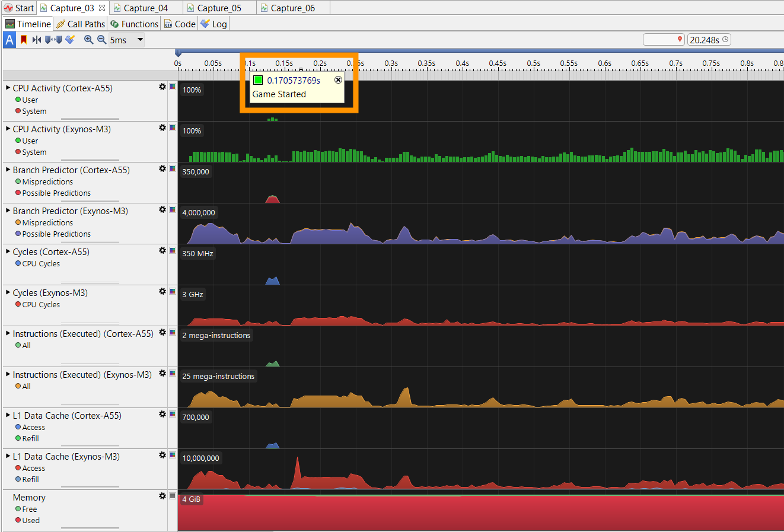Select the Timeline view tab
Screen dimensions: 784x532
pos(28,24)
